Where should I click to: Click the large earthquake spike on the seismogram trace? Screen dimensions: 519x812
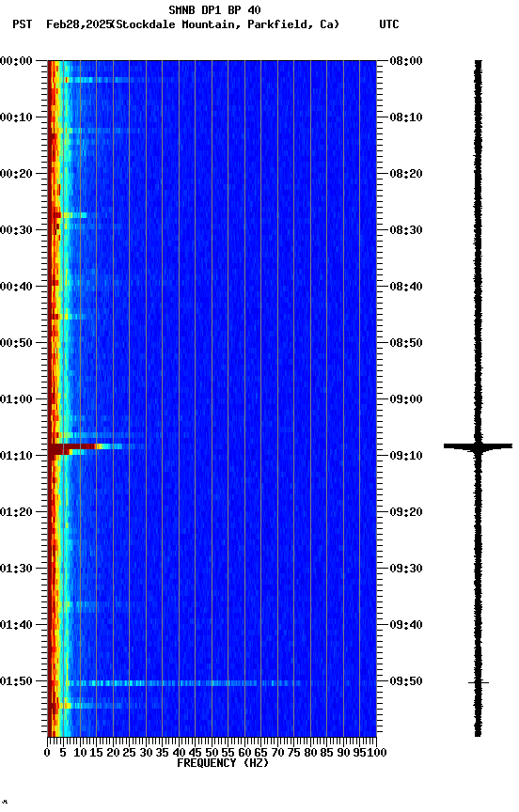pos(478,445)
